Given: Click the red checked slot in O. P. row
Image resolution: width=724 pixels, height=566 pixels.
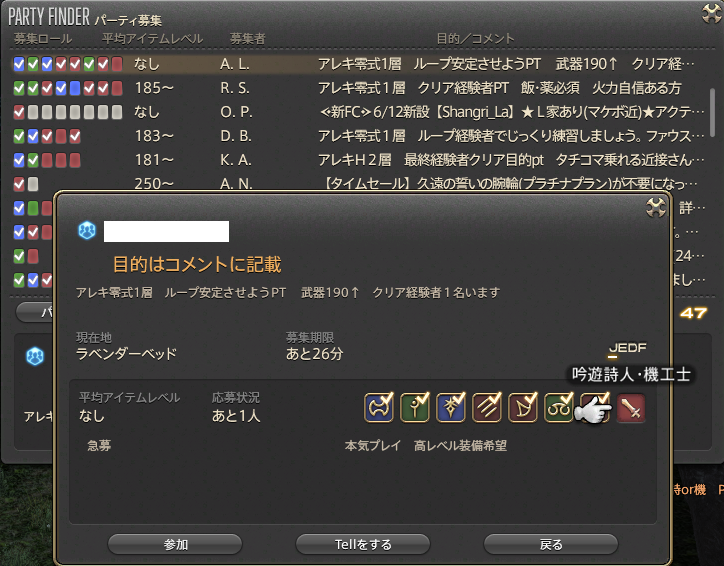Looking at the screenshot, I should point(19,112).
